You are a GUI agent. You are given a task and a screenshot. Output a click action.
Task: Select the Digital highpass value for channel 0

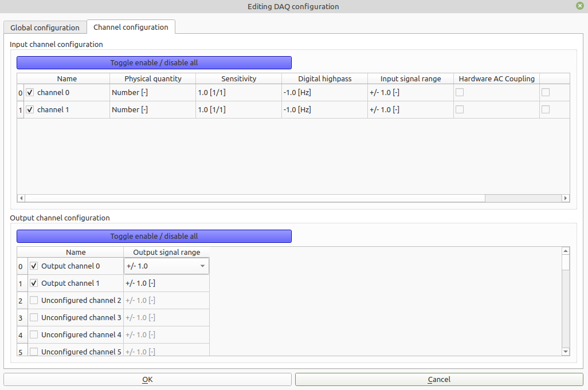click(x=325, y=93)
